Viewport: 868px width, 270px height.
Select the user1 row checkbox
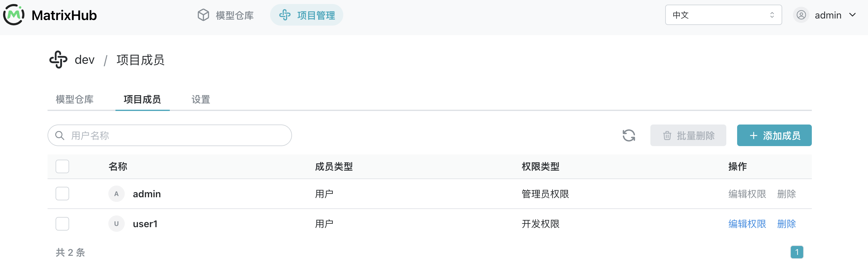(x=62, y=223)
